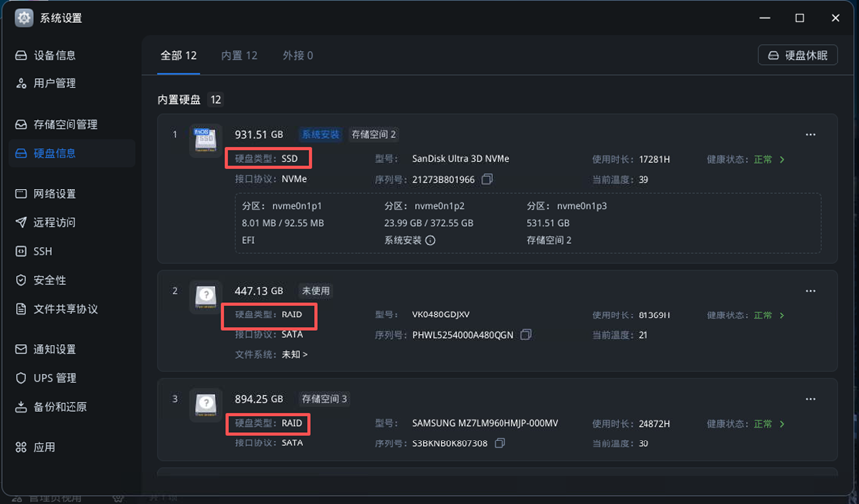The width and height of the screenshot is (859, 504).
Task: Open more options for disk 1 (931.51 GB)
Action: click(x=810, y=135)
